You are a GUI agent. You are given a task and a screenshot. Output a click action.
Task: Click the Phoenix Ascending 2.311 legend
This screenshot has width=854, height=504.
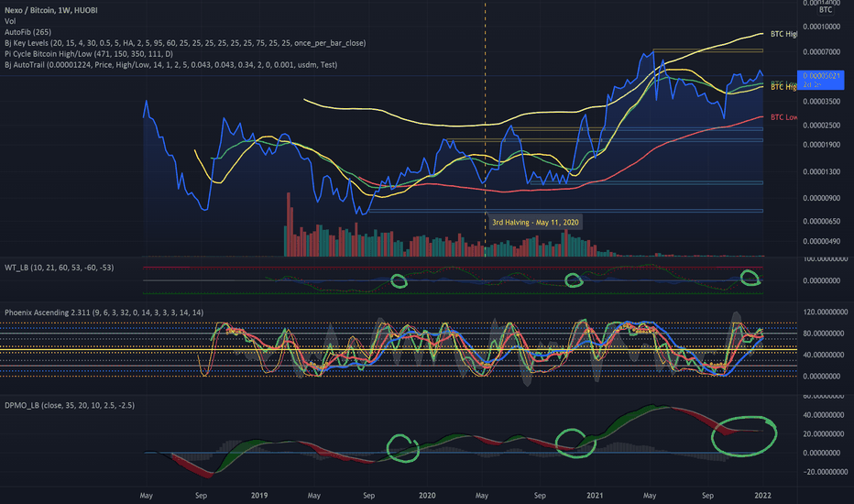click(x=104, y=312)
